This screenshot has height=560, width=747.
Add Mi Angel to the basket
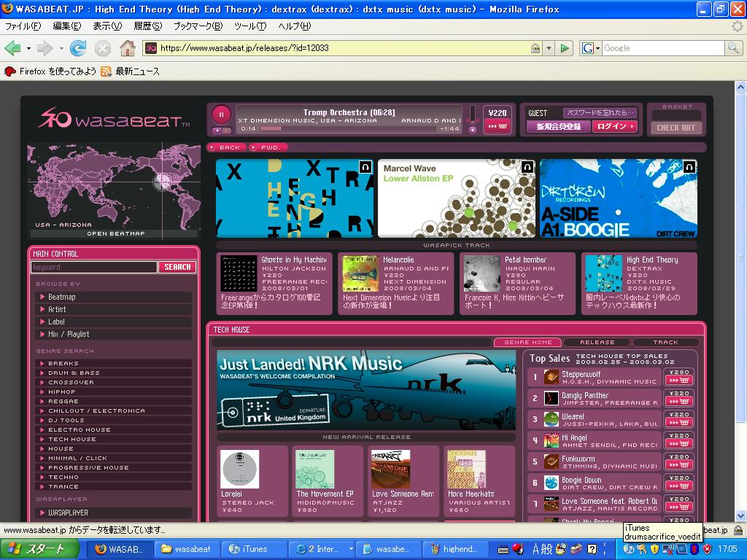tap(679, 443)
